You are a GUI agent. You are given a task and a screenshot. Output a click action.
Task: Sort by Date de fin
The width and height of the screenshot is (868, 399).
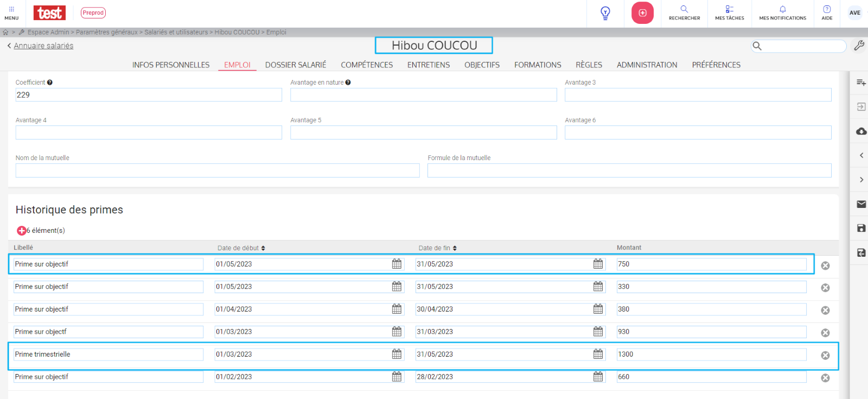tap(437, 248)
